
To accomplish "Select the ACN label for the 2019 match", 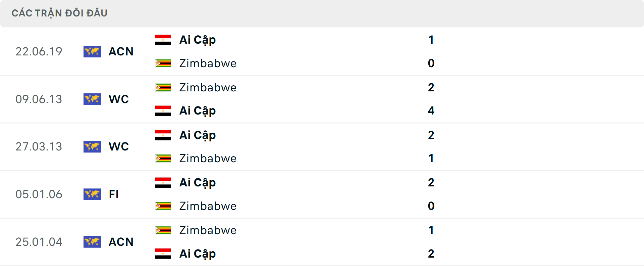I will pyautogui.click(x=121, y=51).
